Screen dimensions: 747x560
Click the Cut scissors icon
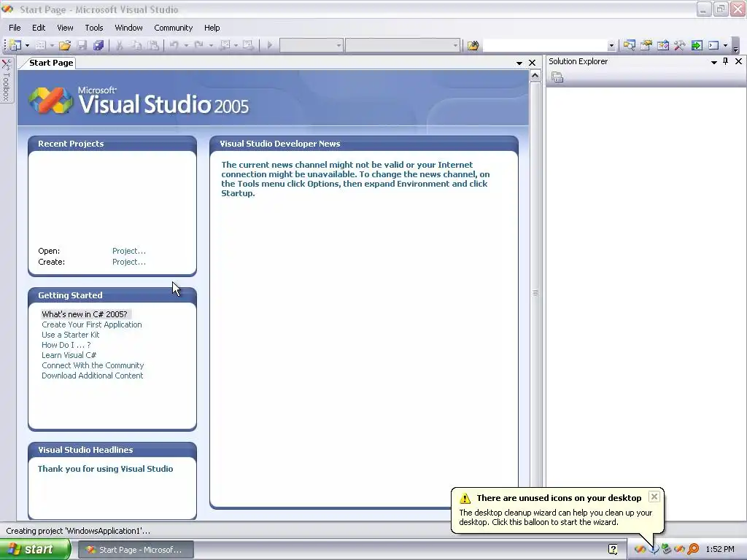point(120,45)
